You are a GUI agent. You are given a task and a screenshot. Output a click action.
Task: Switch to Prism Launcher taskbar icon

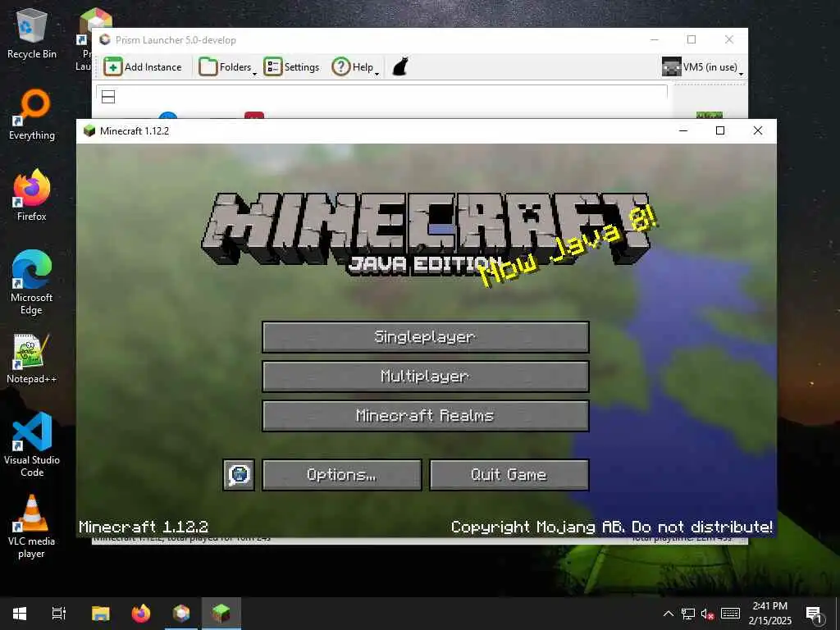181,614
